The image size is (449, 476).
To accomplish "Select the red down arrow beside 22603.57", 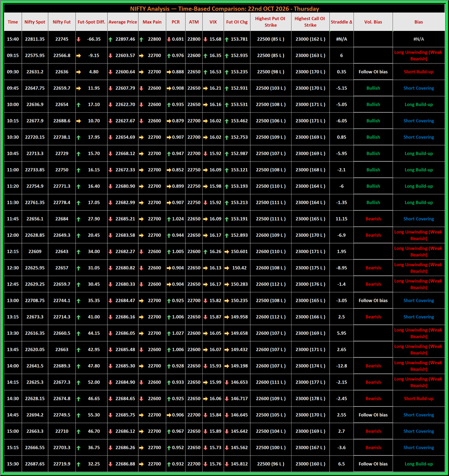I will 110,56.
